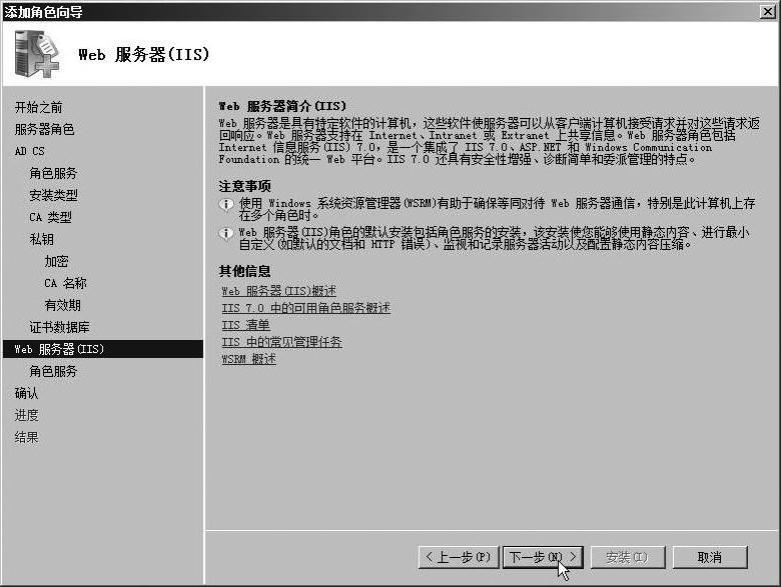The height and width of the screenshot is (587, 781).
Task: Select the 有效期 step
Action: (62, 305)
